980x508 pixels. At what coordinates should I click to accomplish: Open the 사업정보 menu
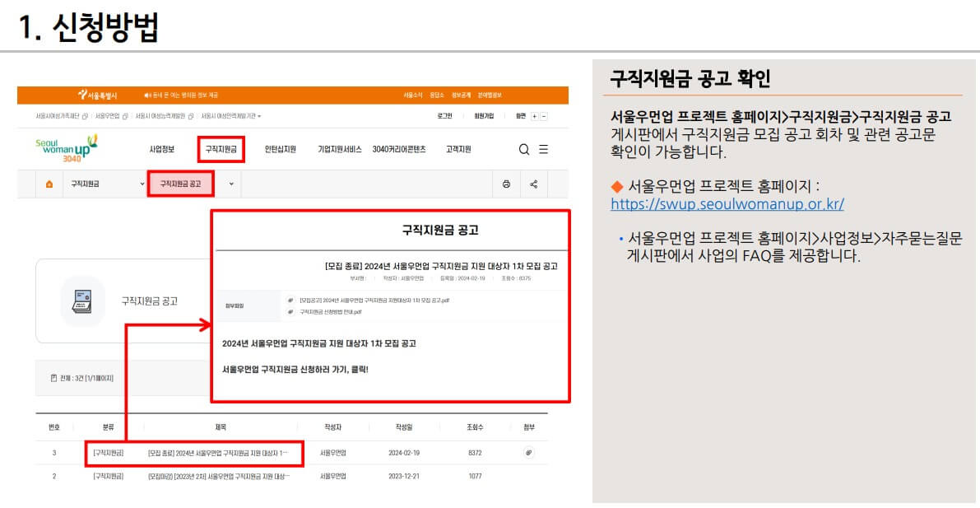[x=162, y=150]
